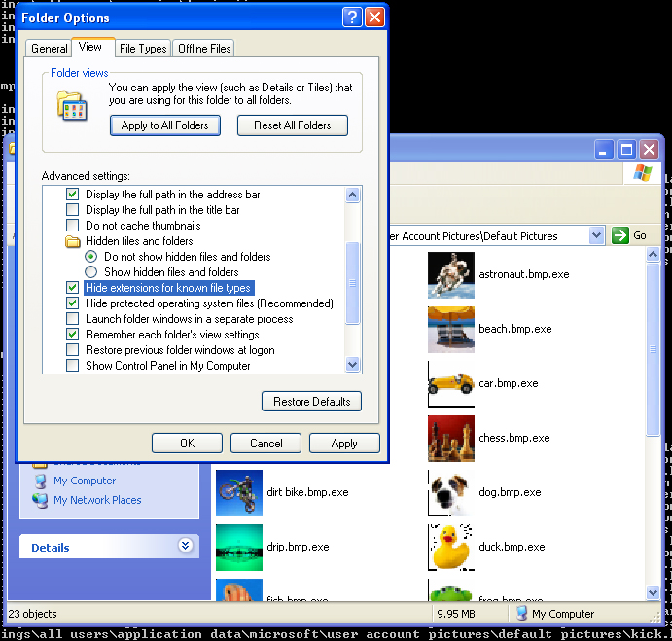Click Advanced settings scroll down arrow
Screen dimensions: 672x641
[352, 365]
